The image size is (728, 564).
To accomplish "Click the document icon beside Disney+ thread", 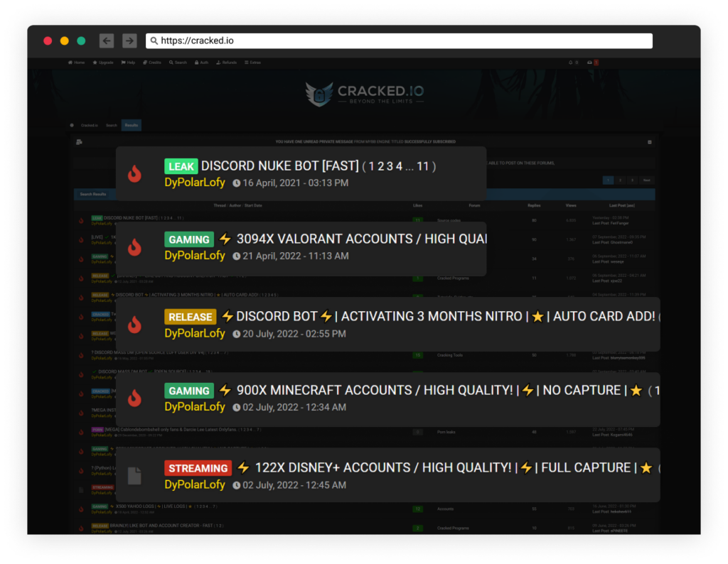I will pos(134,476).
